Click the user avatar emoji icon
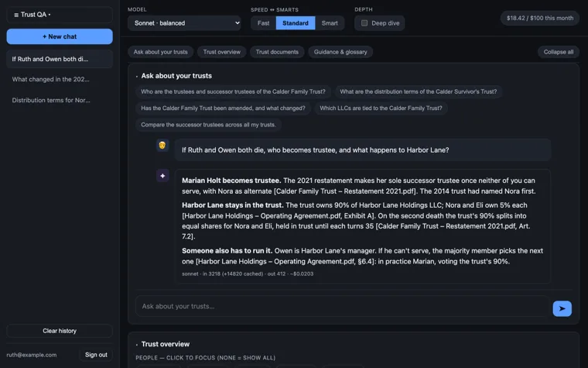The height and width of the screenshot is (368, 588). point(162,146)
